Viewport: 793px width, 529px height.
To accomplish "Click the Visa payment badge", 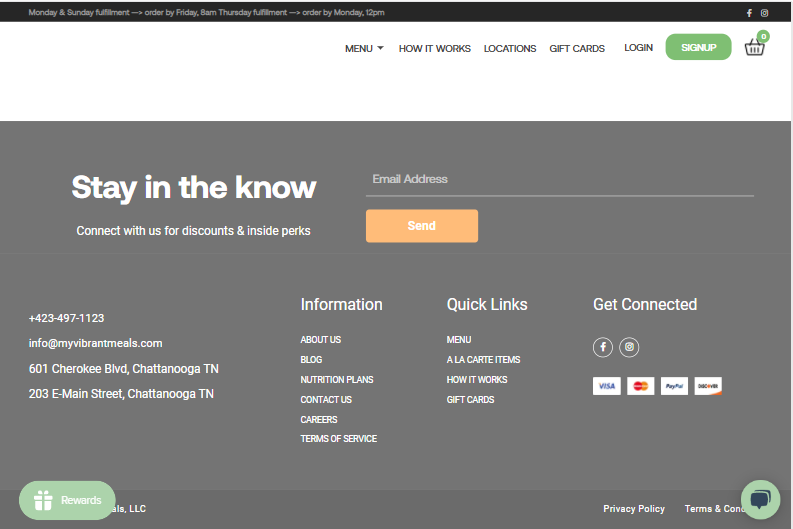I will [606, 386].
